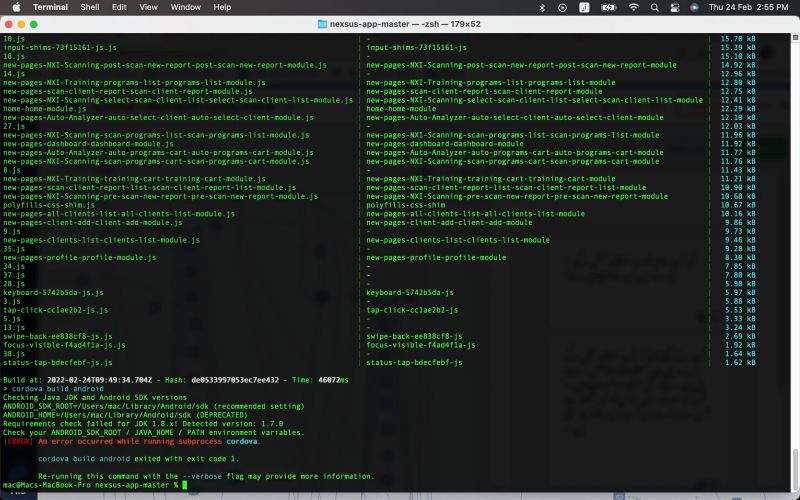The width and height of the screenshot is (800, 500).
Task: Close the Terminal window with red button
Action: point(9,24)
